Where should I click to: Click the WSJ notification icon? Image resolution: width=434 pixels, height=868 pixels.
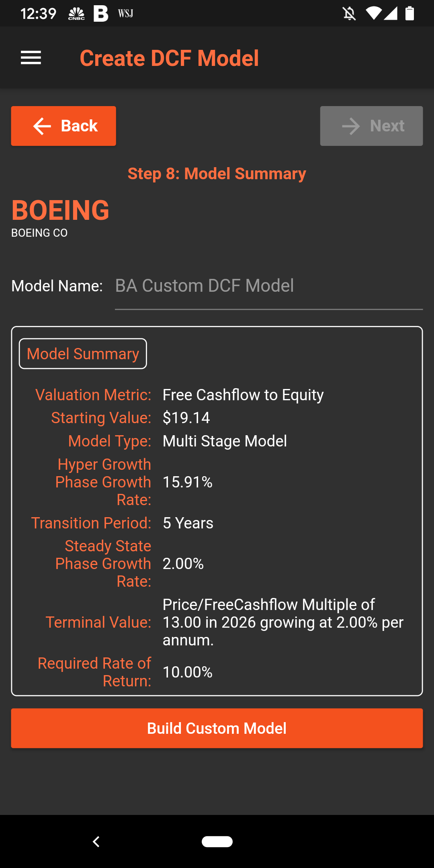[125, 14]
